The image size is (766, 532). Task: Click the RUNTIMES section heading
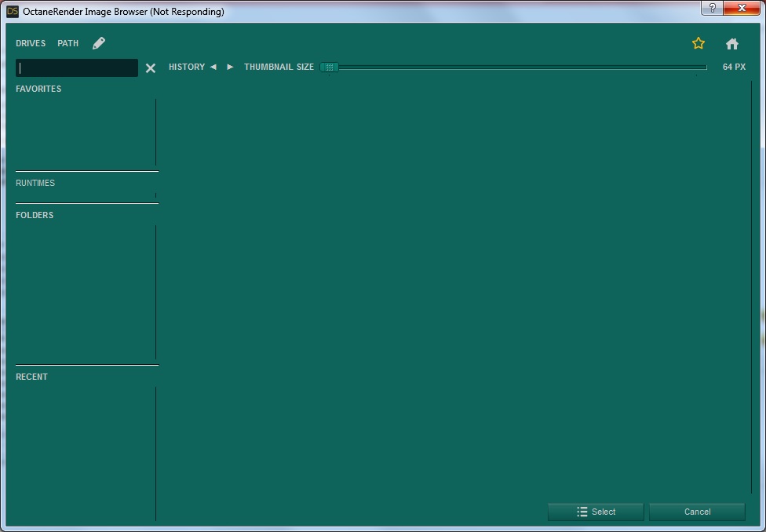pyautogui.click(x=35, y=183)
